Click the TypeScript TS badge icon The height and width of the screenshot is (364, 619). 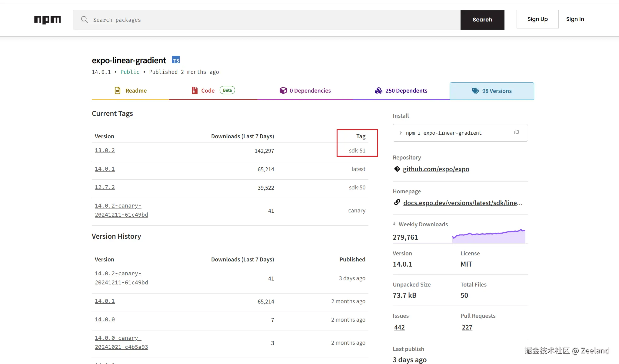pos(176,60)
